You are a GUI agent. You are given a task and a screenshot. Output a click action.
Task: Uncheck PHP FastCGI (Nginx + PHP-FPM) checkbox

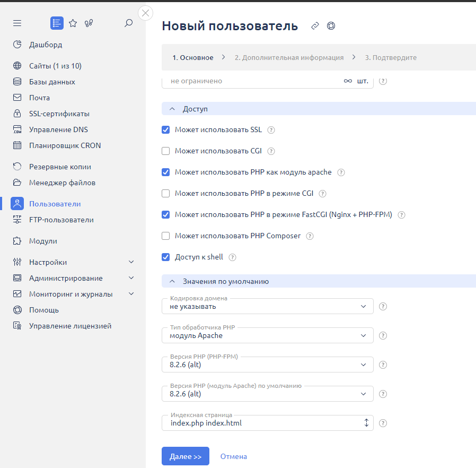tap(165, 215)
